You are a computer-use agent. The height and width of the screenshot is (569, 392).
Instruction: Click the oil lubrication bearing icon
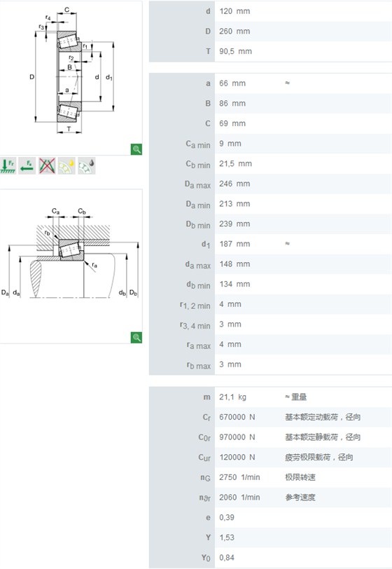(x=87, y=166)
